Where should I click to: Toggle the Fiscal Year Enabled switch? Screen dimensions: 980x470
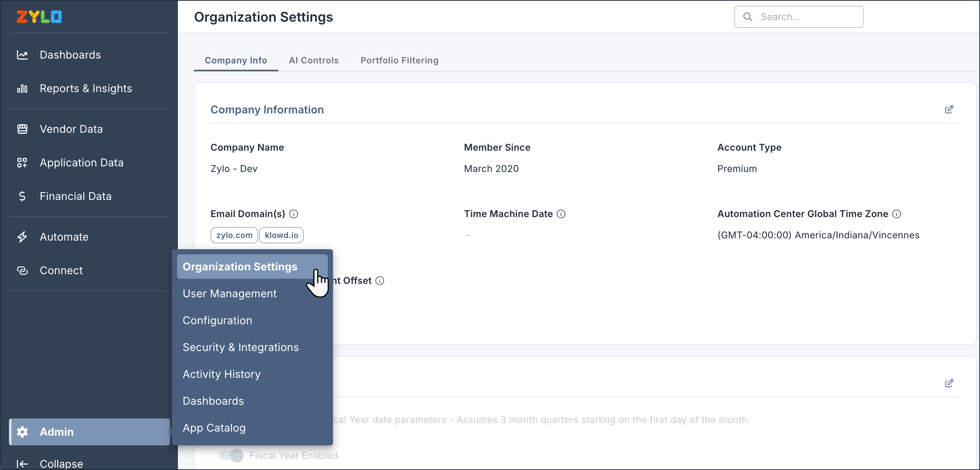(231, 455)
